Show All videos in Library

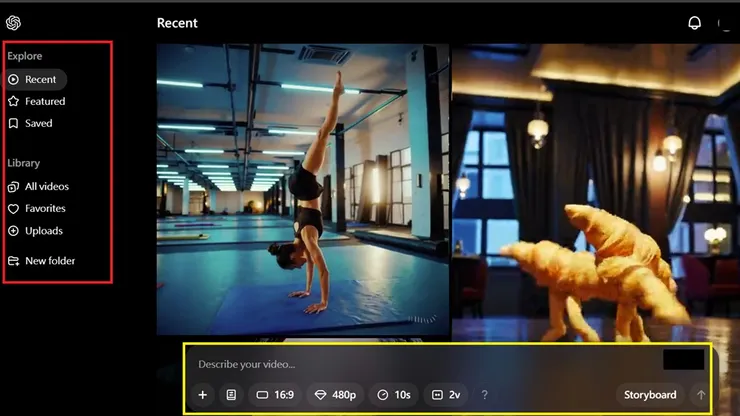39,187
